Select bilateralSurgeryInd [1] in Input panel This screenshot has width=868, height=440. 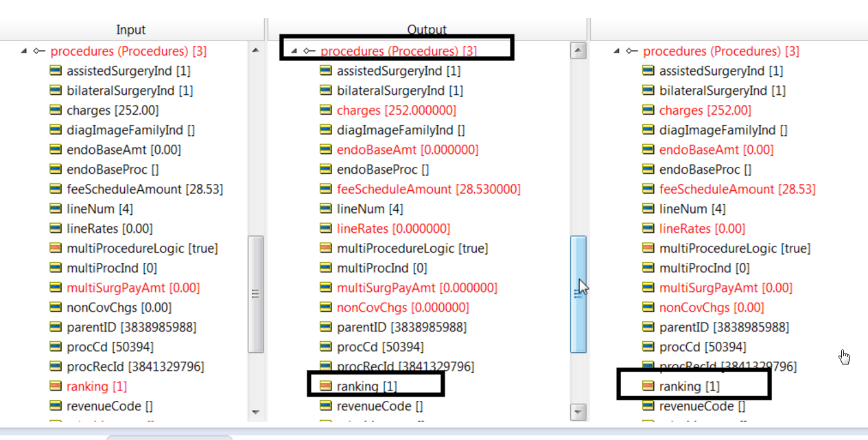(130, 91)
